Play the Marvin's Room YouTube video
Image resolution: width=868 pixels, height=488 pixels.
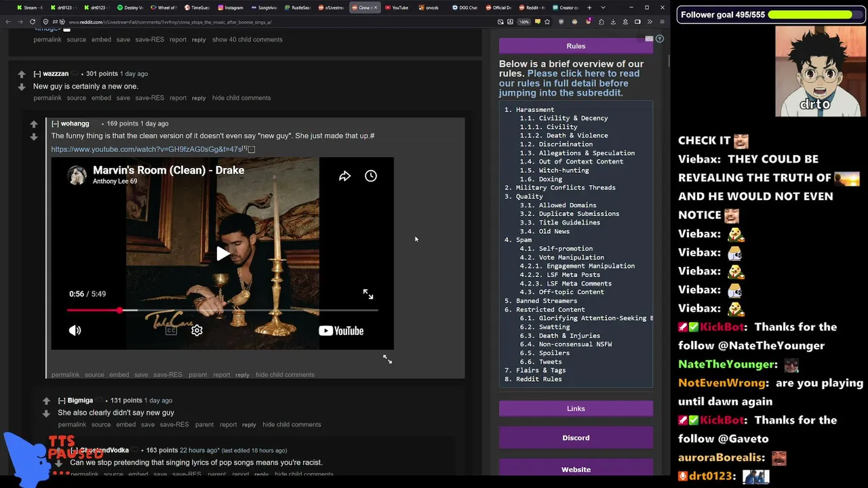(x=222, y=254)
